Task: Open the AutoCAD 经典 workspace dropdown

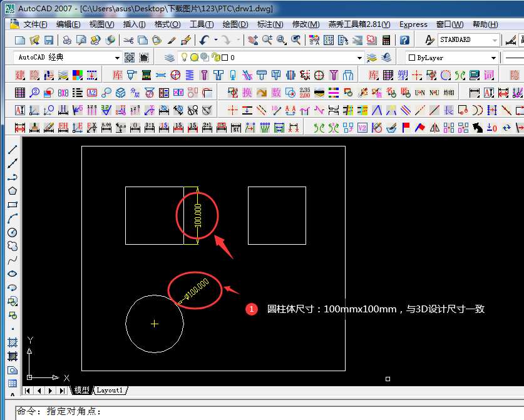Action: tap(117, 58)
